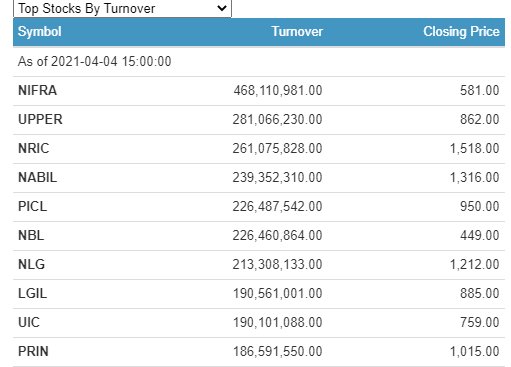Image resolution: width=511 pixels, height=367 pixels.
Task: Select the UIC symbol
Action: pyautogui.click(x=29, y=323)
